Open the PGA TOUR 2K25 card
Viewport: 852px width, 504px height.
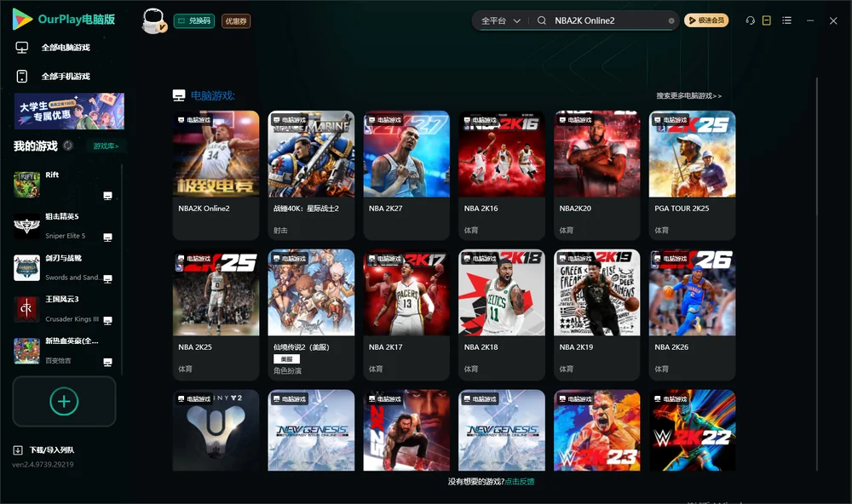[x=692, y=175]
